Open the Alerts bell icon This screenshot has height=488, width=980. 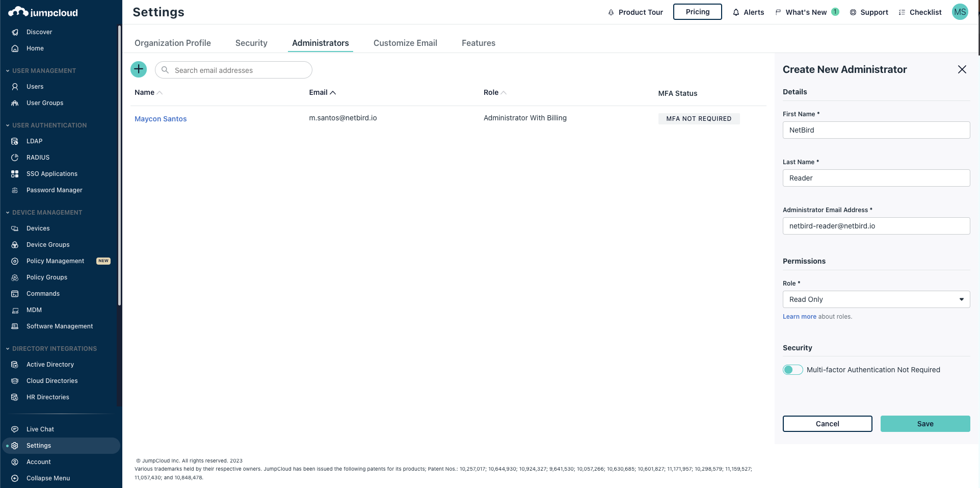pyautogui.click(x=736, y=12)
